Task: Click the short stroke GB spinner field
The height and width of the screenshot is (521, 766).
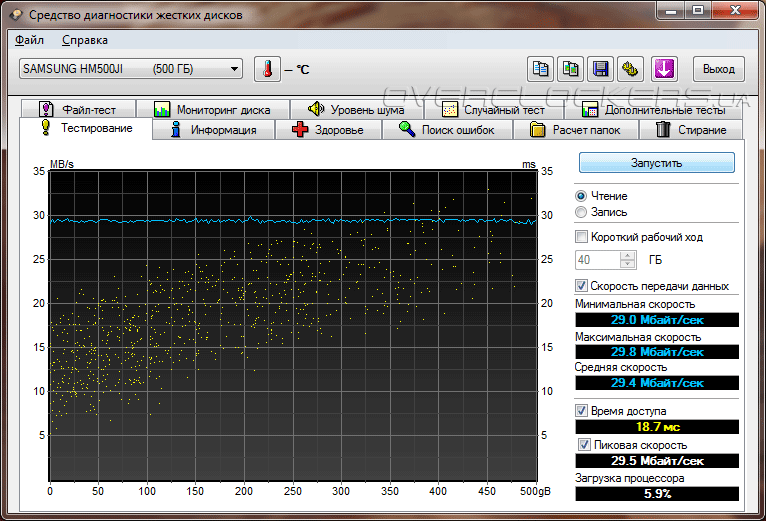Action: 597,260
